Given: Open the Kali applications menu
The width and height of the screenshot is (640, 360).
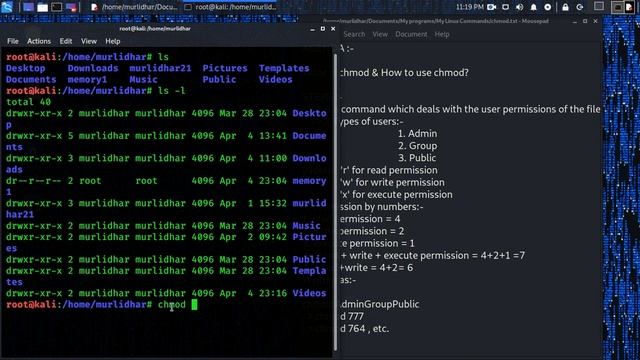Looking at the screenshot, I should [x=7, y=7].
